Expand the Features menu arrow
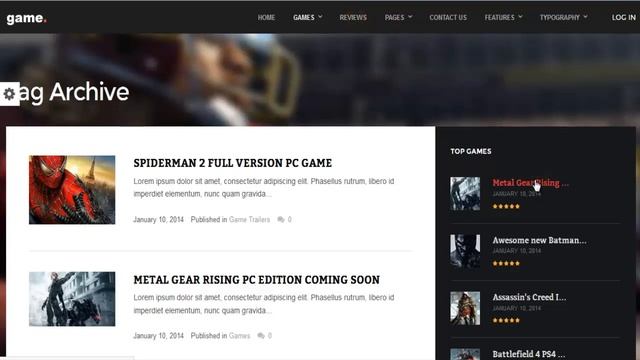 point(520,17)
